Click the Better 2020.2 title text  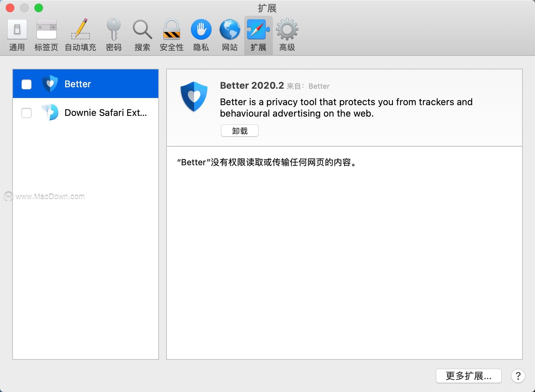[252, 85]
